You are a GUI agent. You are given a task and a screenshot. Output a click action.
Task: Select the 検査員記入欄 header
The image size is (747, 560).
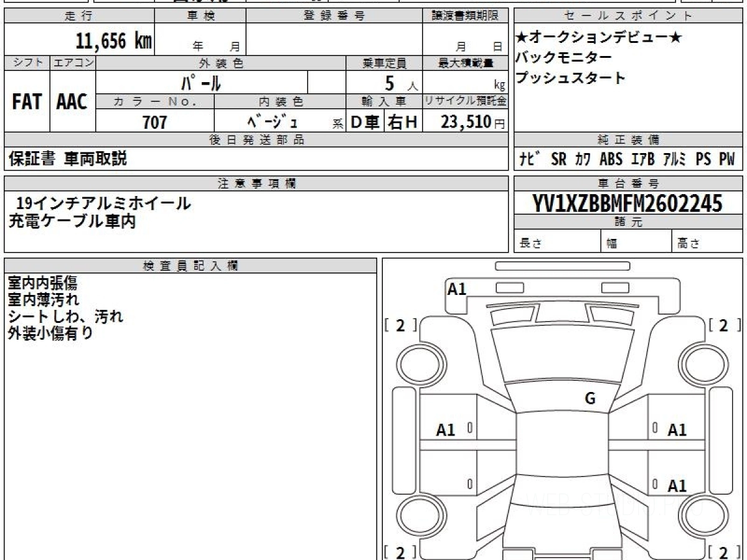click(x=190, y=265)
